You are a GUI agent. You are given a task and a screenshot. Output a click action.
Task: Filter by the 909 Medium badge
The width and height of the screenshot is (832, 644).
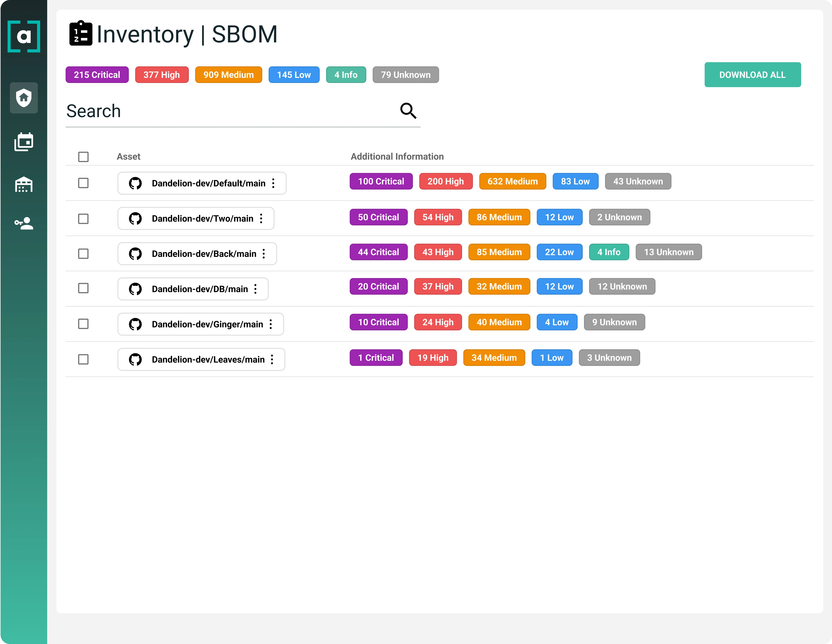click(228, 75)
